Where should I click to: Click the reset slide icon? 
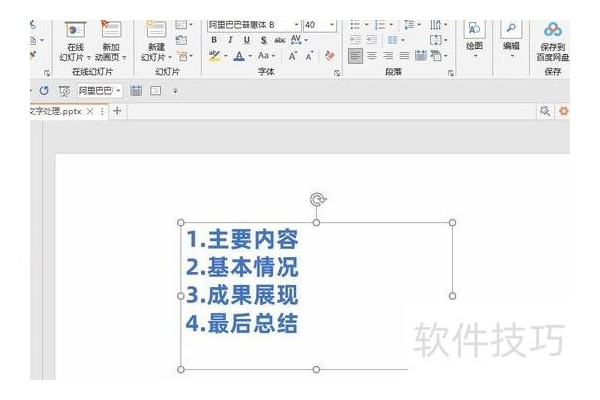coord(181,40)
